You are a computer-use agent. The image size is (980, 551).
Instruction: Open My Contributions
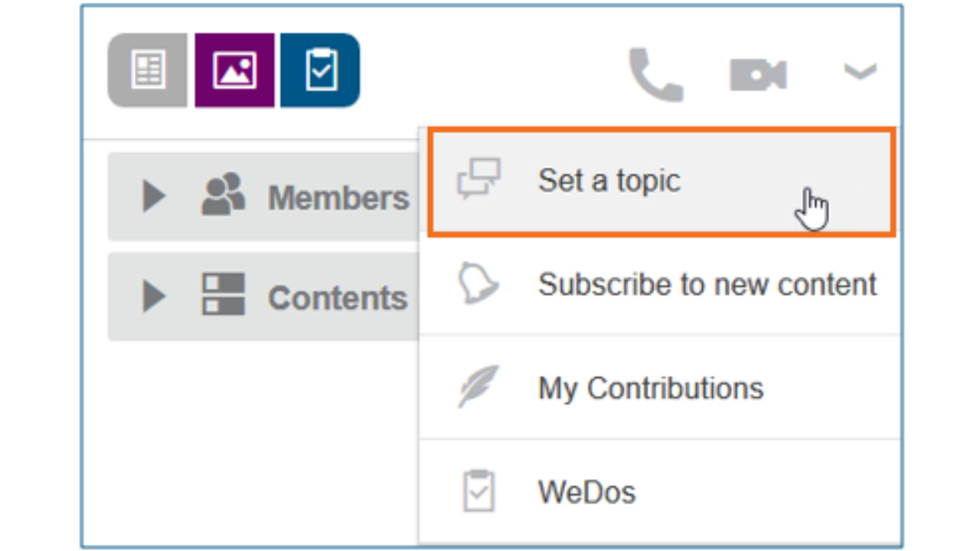click(x=651, y=388)
